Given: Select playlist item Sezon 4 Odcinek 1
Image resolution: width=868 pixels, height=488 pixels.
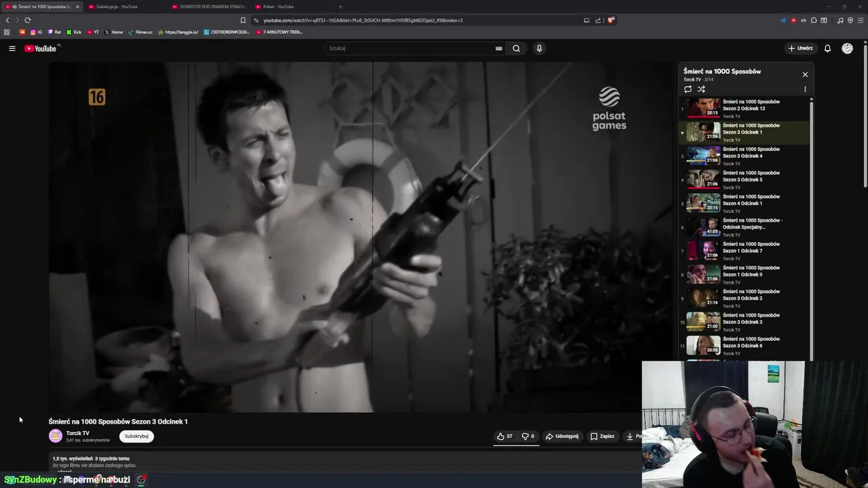Looking at the screenshot, I should [744, 203].
